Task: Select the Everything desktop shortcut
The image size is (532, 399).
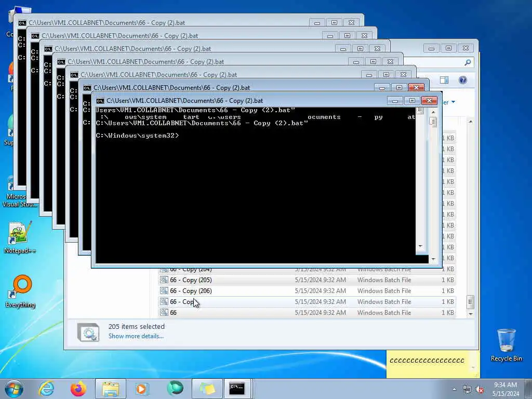Action: (20, 291)
